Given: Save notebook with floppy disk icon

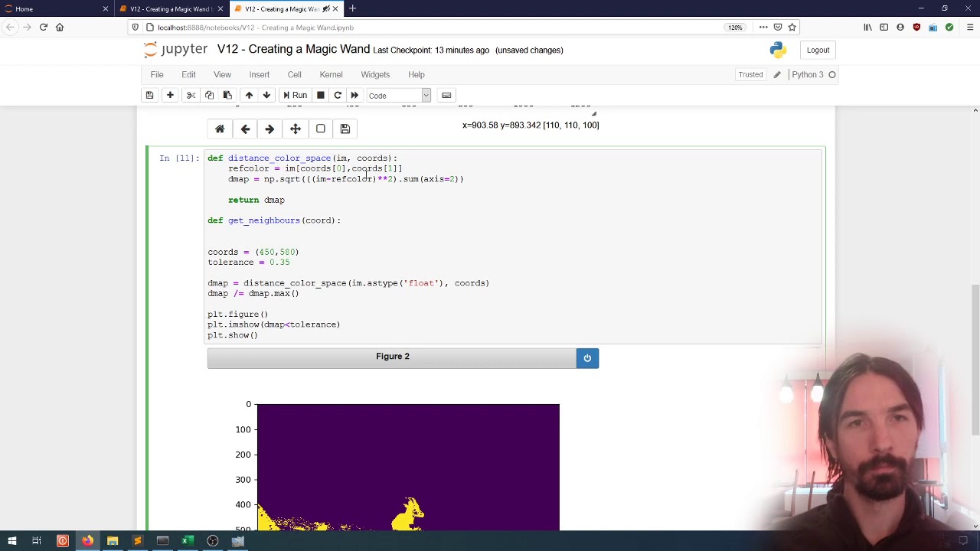Looking at the screenshot, I should click(x=149, y=95).
